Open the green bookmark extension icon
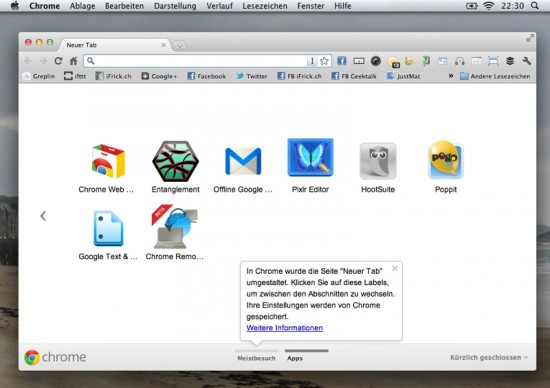 (426, 61)
